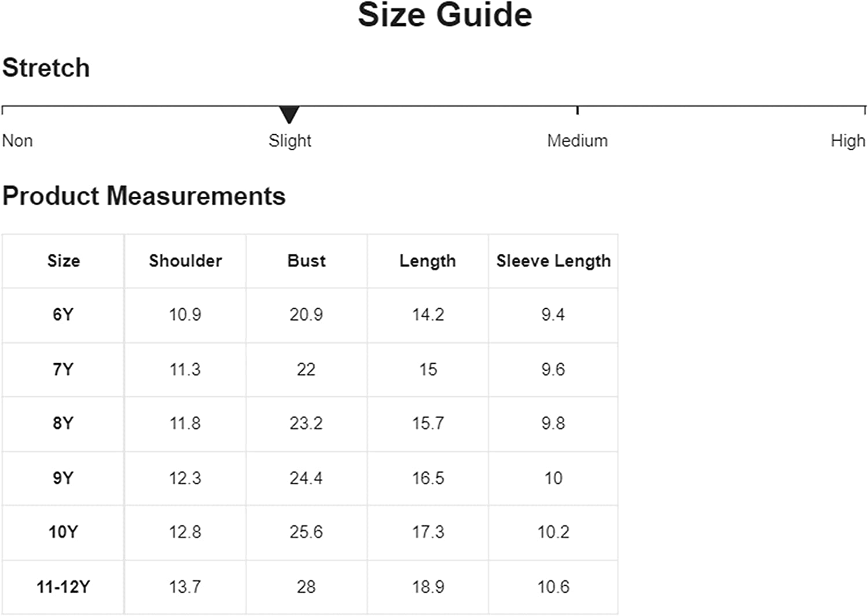This screenshot has height=616, width=868.
Task: Select the 8Y size row label
Action: 63,423
